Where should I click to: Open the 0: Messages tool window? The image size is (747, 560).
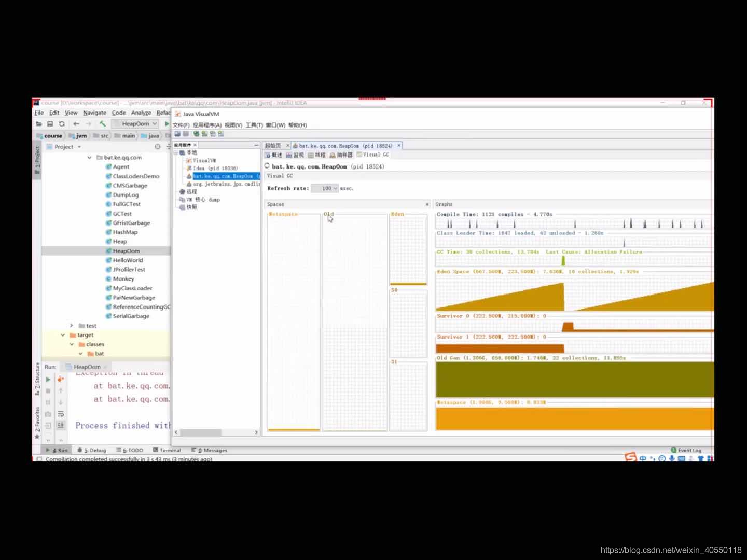209,450
